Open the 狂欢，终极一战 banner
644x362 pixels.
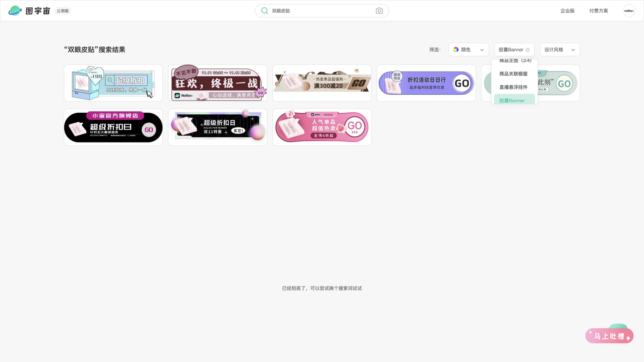[x=218, y=83]
